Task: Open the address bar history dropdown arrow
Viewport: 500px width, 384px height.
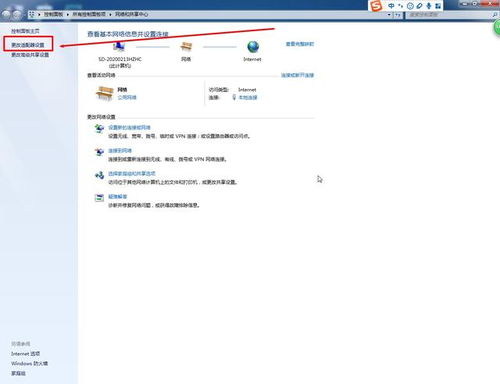Action: (389, 15)
